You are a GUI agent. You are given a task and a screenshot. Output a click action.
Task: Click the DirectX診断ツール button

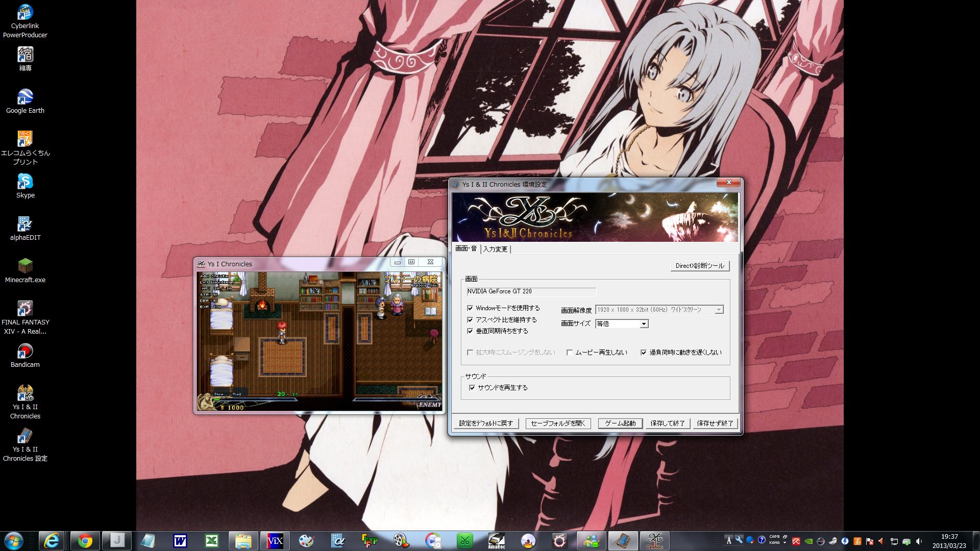700,266
